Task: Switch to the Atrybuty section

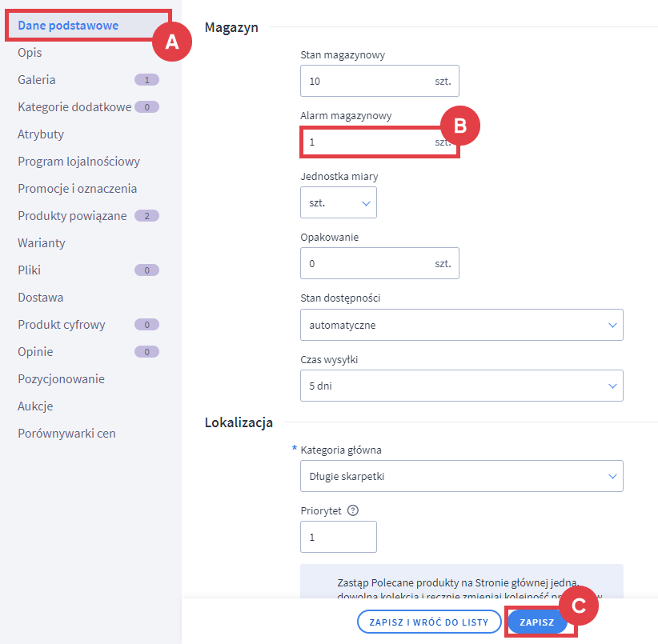Action: (x=41, y=134)
